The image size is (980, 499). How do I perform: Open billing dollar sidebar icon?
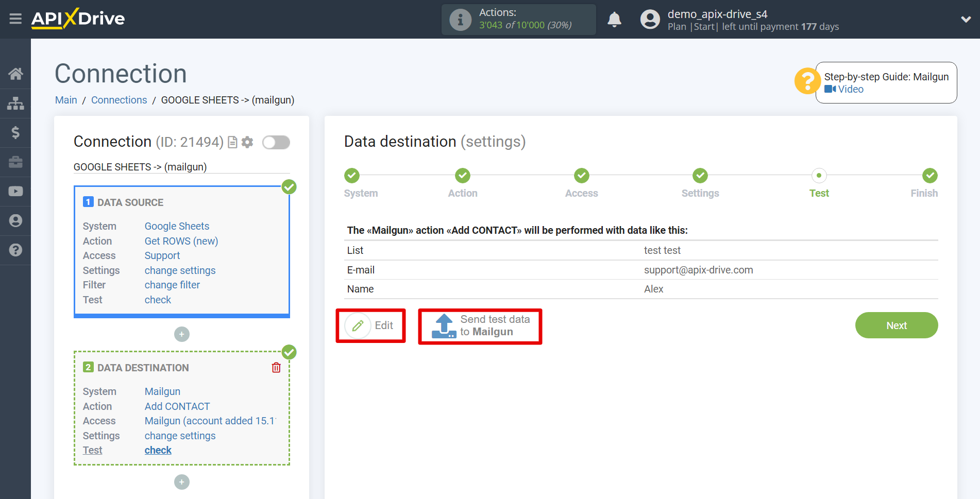[15, 132]
